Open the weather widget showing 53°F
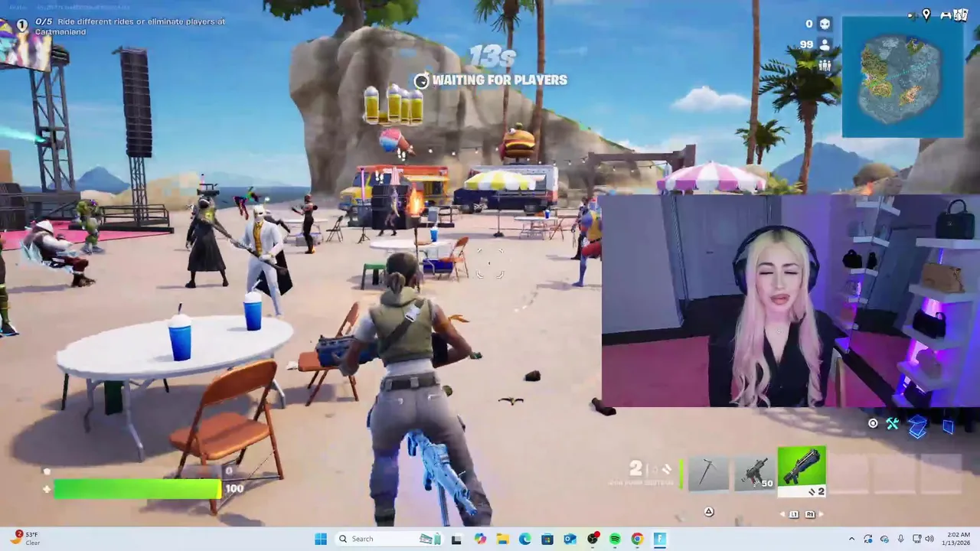 click(x=27, y=539)
